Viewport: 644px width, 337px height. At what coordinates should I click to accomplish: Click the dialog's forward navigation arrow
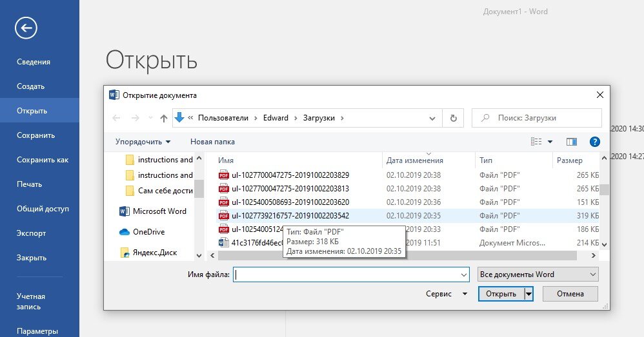[x=135, y=118]
